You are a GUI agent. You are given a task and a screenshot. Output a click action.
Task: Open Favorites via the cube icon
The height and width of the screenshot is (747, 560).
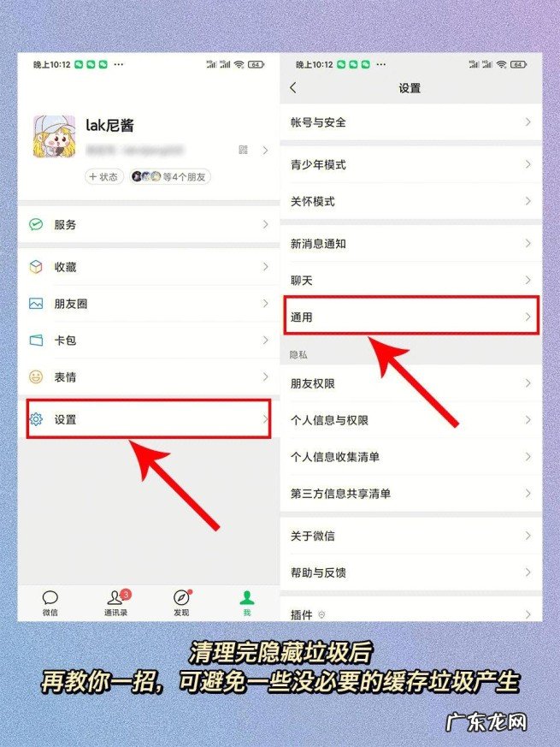click(36, 267)
